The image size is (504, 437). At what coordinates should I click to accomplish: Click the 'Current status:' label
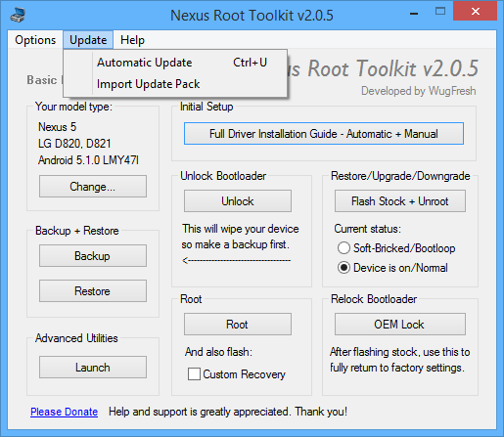(367, 229)
